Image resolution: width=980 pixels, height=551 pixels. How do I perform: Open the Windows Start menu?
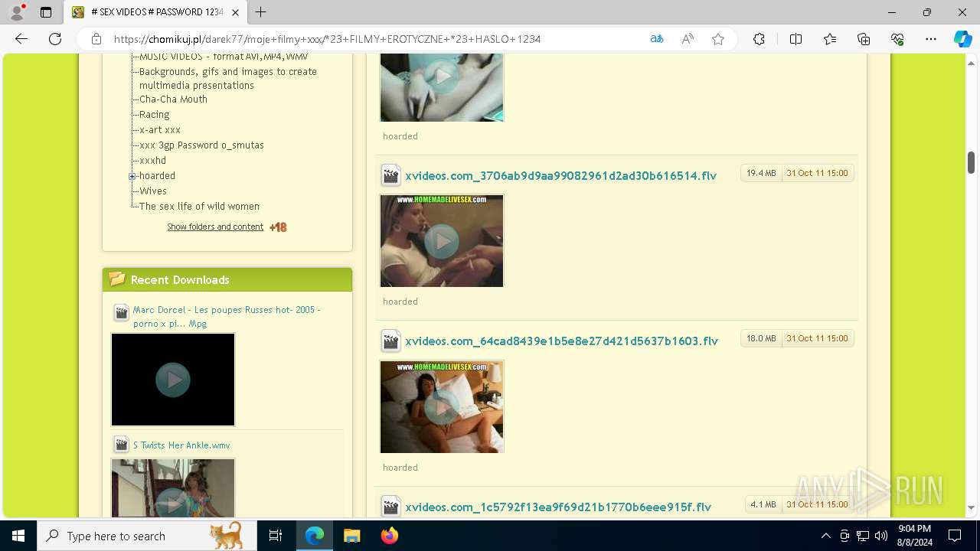tap(18, 536)
